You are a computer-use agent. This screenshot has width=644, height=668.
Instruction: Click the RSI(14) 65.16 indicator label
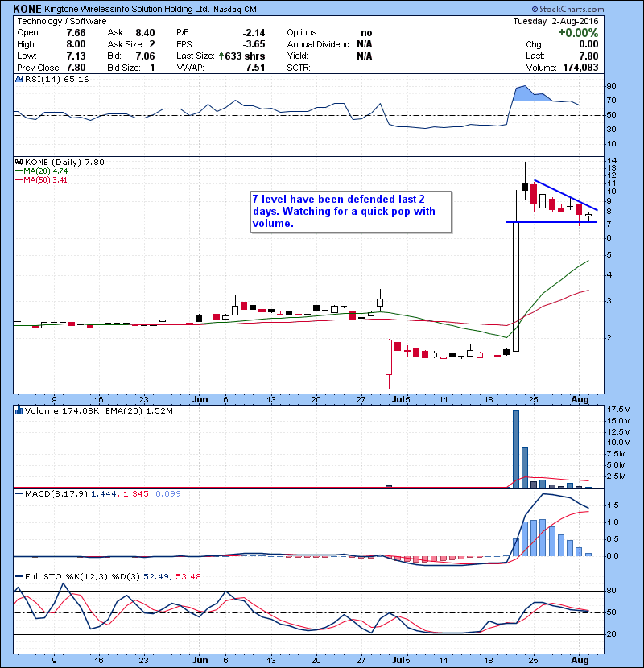click(56, 79)
